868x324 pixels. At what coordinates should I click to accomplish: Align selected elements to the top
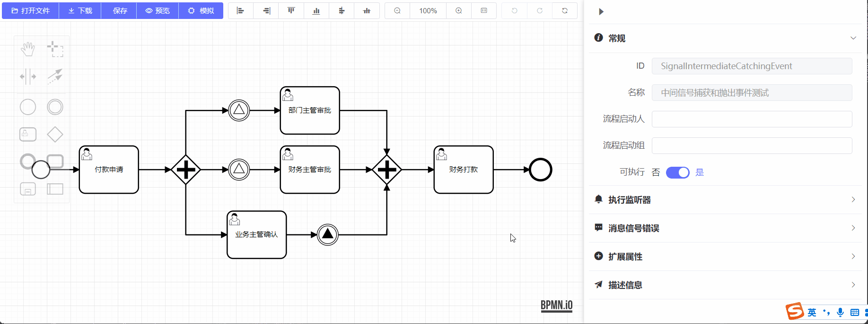coord(291,10)
